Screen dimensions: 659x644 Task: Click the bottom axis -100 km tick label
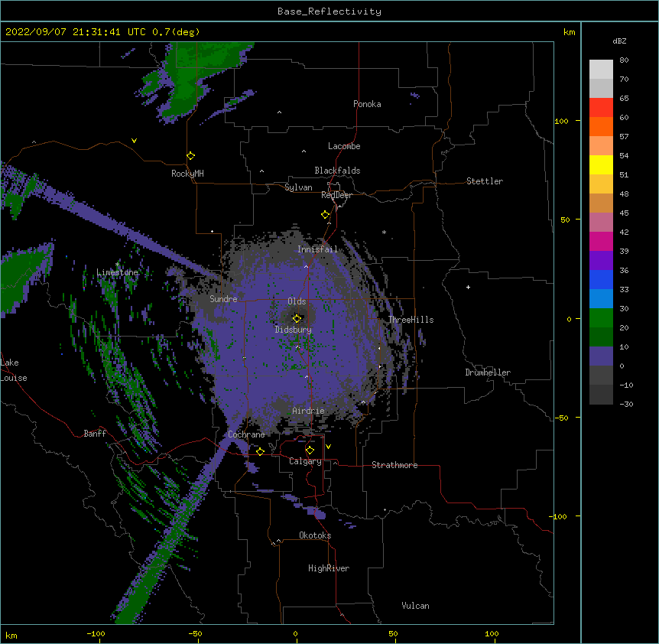click(96, 633)
